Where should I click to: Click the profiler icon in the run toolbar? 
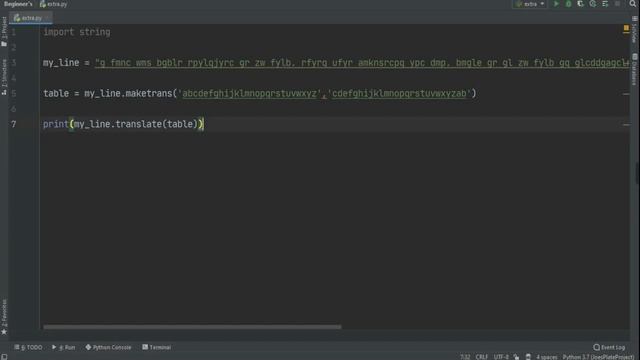[x=593, y=4]
